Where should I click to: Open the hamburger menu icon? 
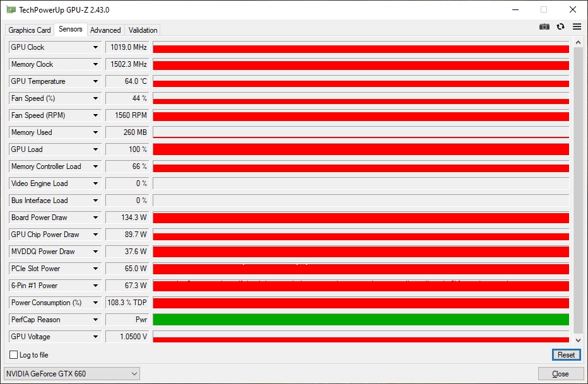577,26
